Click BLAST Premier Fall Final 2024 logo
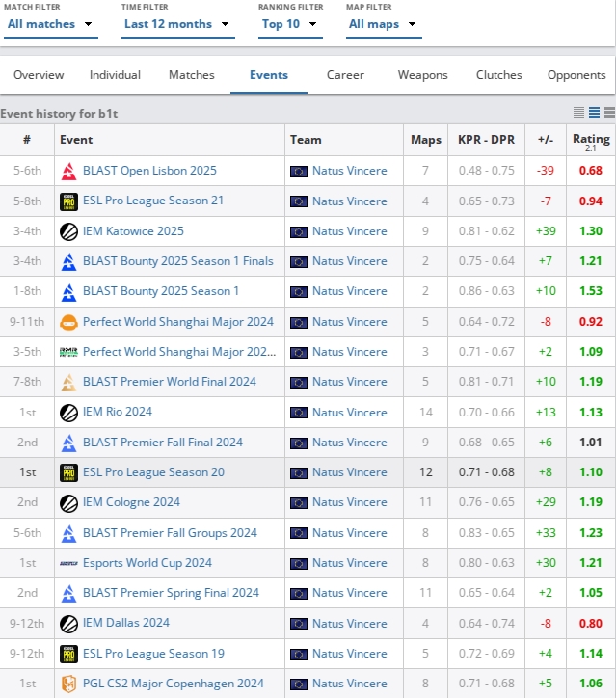616x698 pixels. pos(68,443)
